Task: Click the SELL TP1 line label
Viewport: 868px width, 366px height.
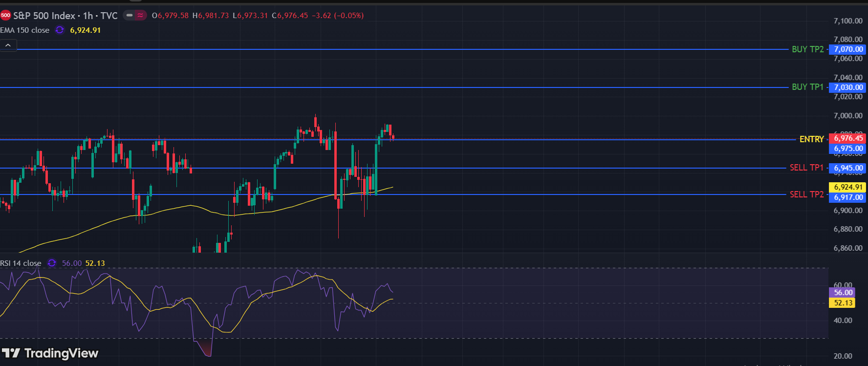Action: coord(806,168)
